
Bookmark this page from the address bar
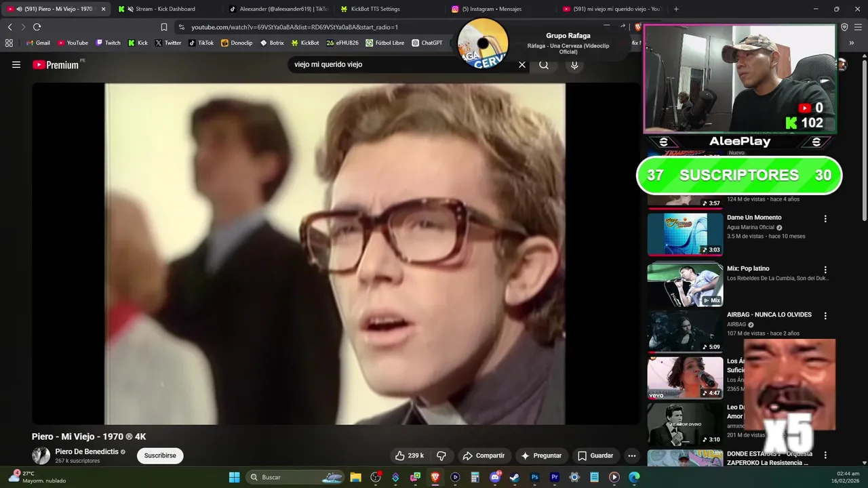tap(163, 27)
